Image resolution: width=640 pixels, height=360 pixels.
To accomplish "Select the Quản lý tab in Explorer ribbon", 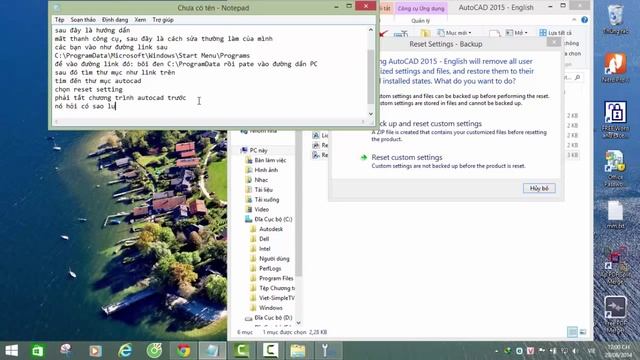I will coord(420,20).
